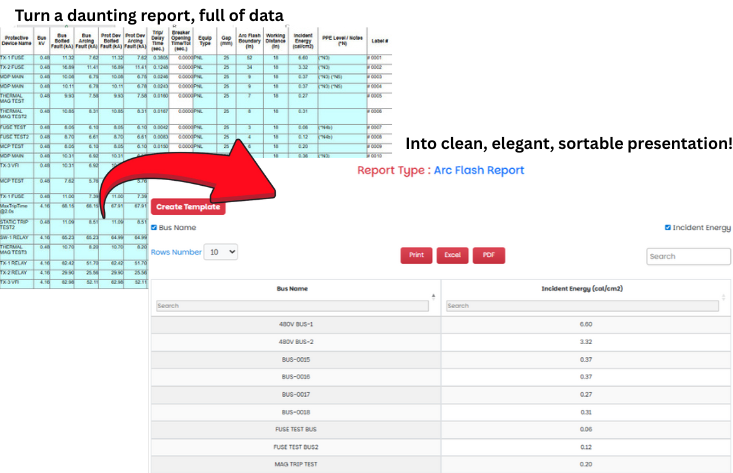Image resolution: width=733 pixels, height=473 pixels.
Task: Click the global table Search field
Action: [688, 256]
